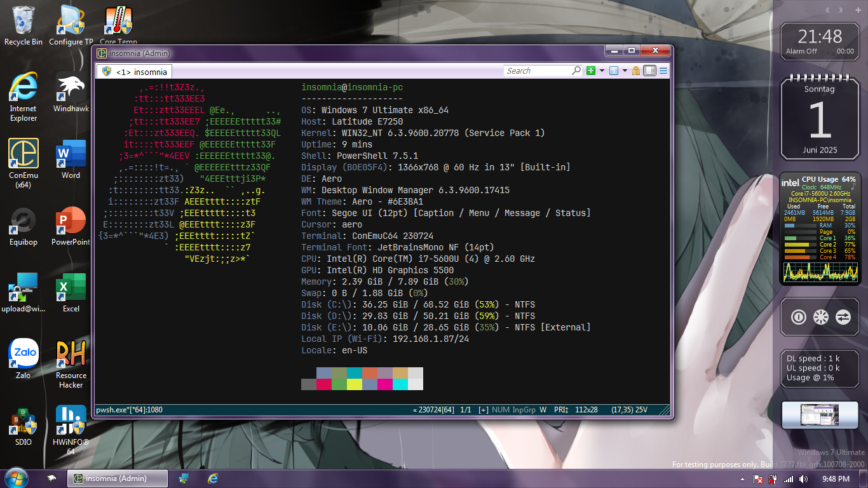Viewport: 868px width, 488px height.
Task: Launch the ConEmu (x64) desktop shortcut
Action: (x=24, y=163)
